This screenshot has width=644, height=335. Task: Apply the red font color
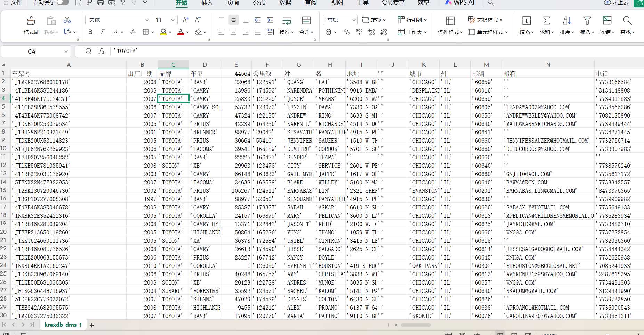click(x=180, y=32)
